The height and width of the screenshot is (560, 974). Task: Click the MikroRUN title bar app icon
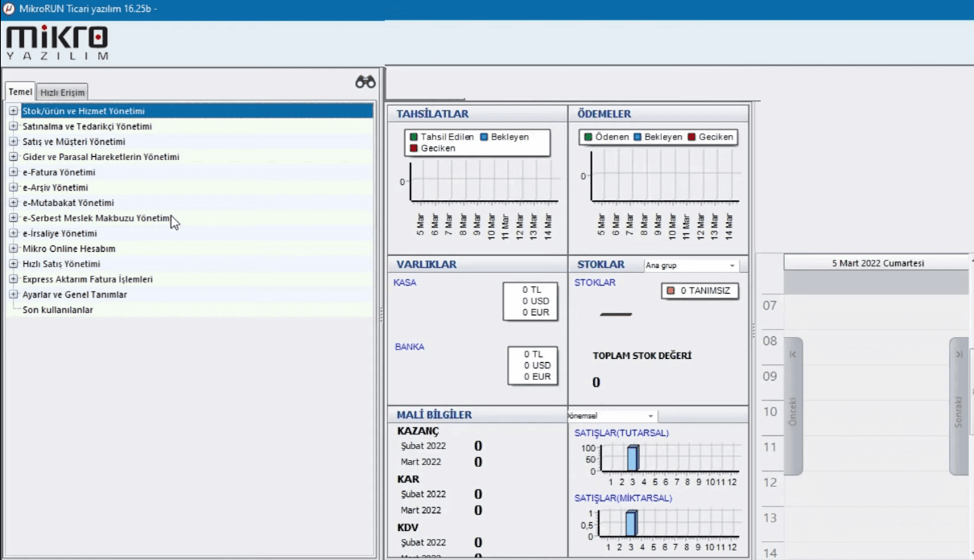click(9, 8)
